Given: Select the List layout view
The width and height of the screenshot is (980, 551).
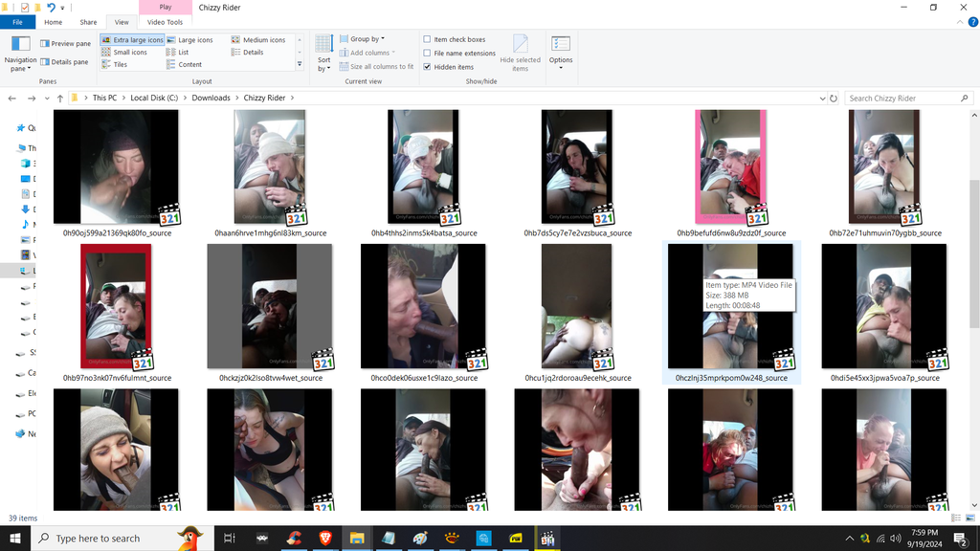Looking at the screenshot, I should pos(183,53).
